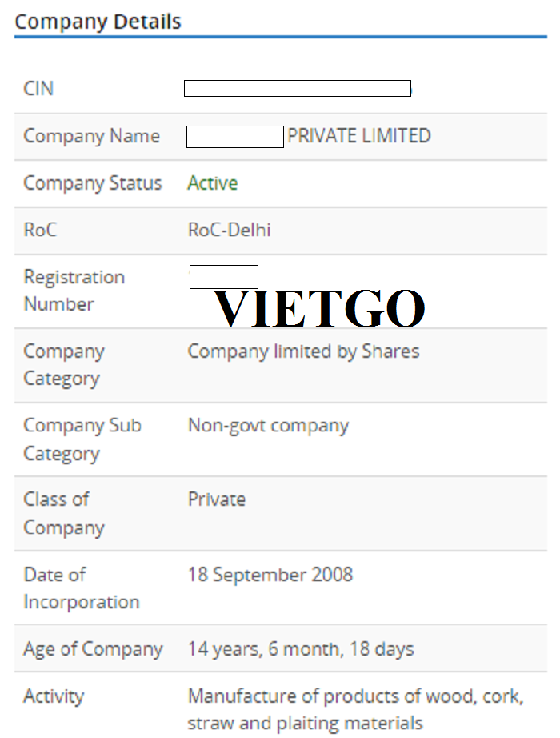
Task: Click the Date of Incorporation label
Action: pos(82,588)
